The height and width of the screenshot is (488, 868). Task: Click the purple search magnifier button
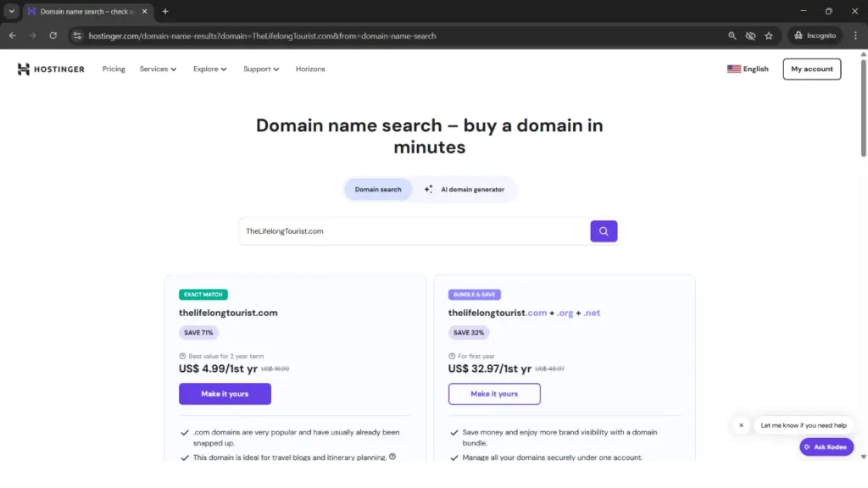point(604,231)
